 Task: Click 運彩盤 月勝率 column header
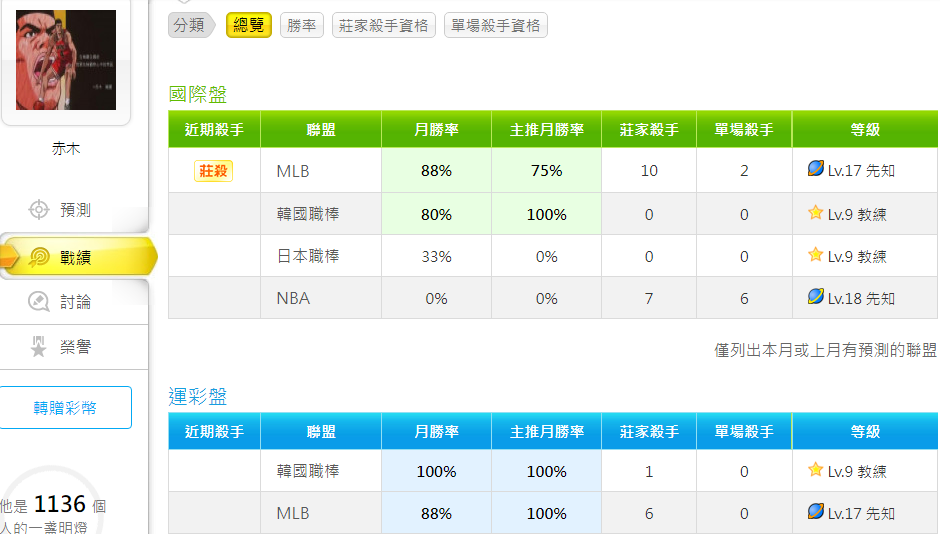[436, 432]
